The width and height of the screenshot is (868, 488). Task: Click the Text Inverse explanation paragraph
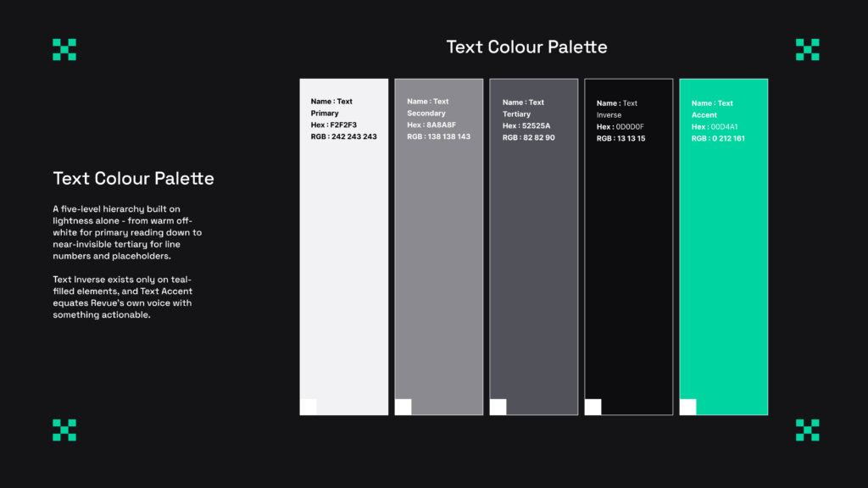[x=123, y=297]
